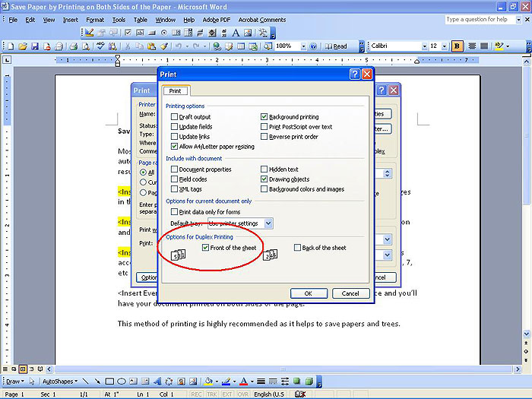Select the All page range radio button
532x399 pixels.
coord(143,173)
